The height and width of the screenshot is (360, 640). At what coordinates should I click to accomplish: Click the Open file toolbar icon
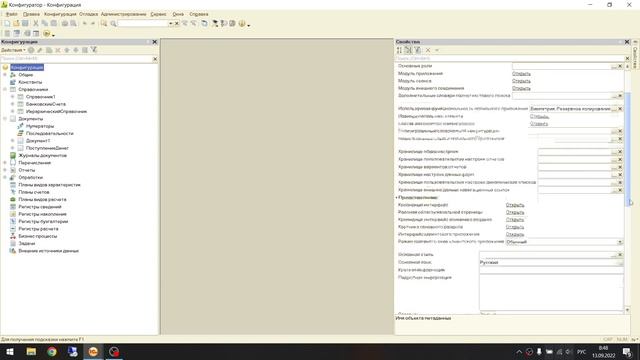[16, 24]
